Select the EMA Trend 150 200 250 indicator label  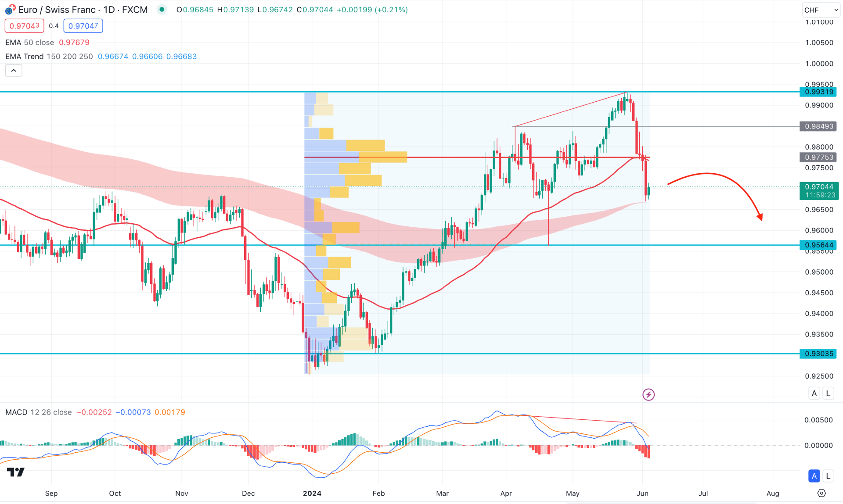[49, 57]
